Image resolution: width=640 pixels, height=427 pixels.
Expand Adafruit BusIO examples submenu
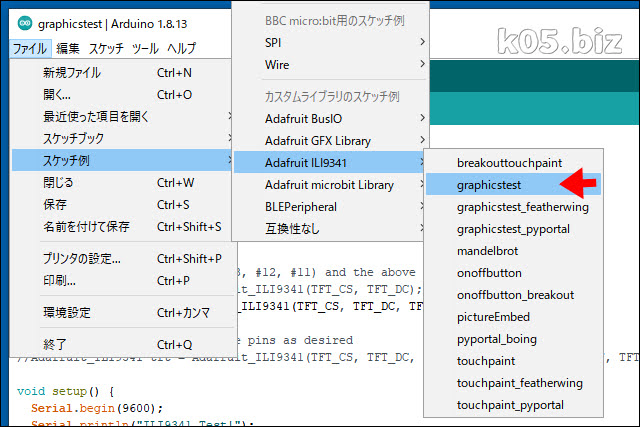click(331, 119)
